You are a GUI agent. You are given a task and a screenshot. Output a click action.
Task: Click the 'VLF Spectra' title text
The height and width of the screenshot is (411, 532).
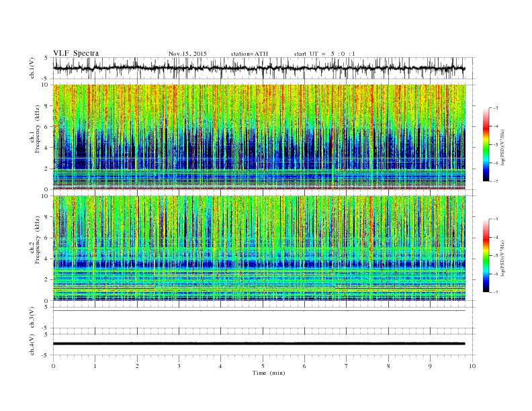76,53
